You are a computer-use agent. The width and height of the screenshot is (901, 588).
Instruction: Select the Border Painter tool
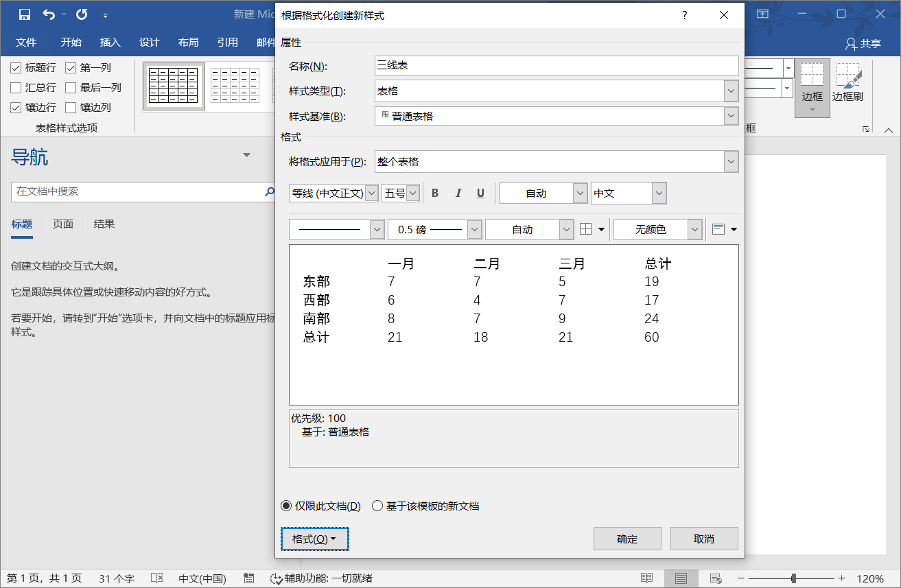[847, 83]
